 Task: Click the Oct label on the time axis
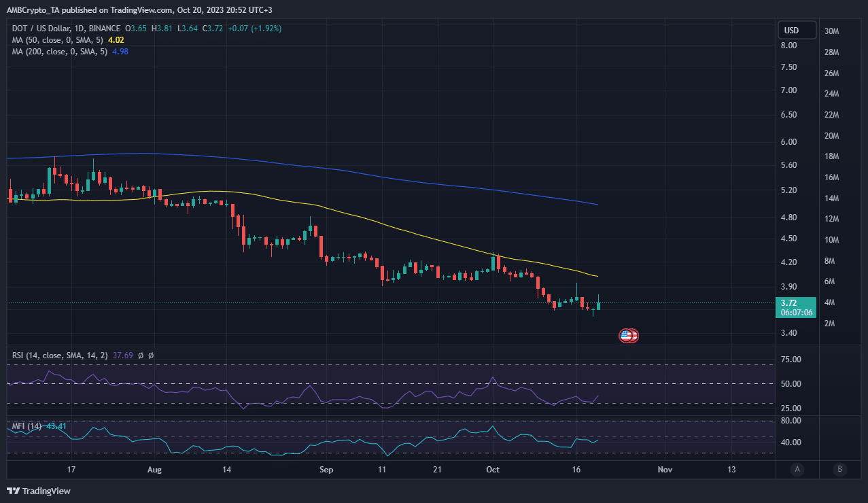point(492,470)
